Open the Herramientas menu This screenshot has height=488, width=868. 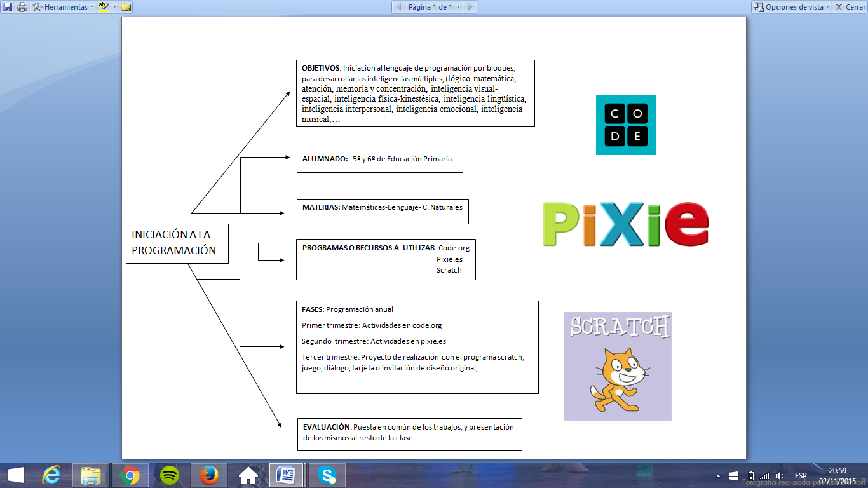coord(67,6)
